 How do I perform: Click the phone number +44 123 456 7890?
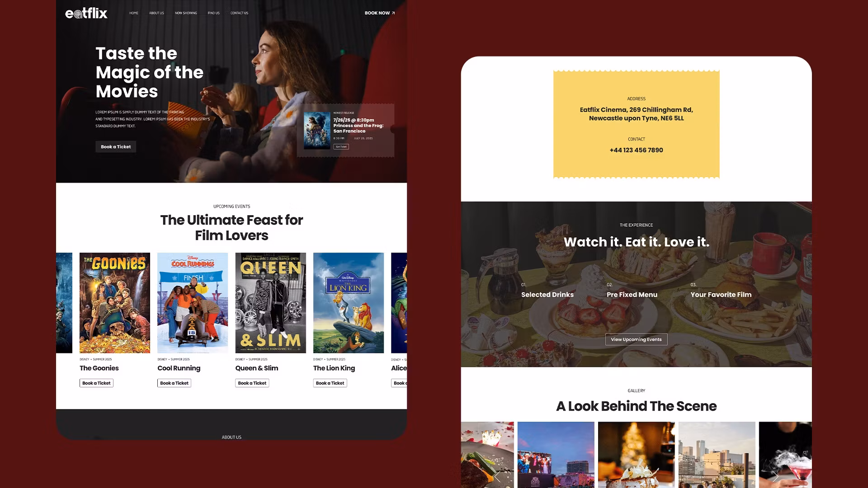click(636, 150)
